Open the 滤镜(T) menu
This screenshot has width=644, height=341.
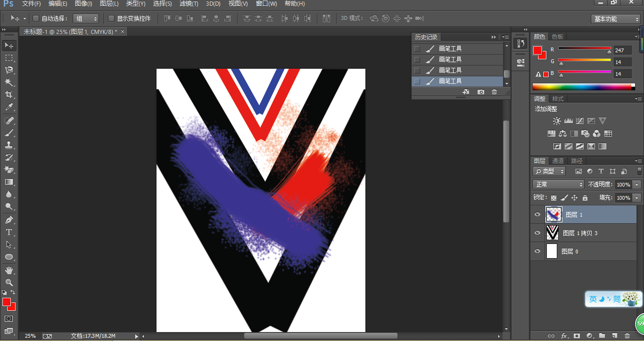(189, 4)
